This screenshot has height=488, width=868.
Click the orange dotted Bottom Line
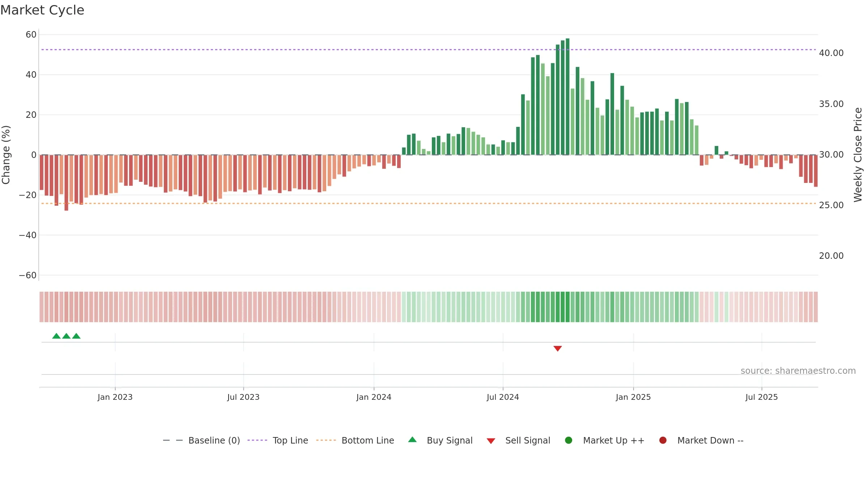(429, 204)
